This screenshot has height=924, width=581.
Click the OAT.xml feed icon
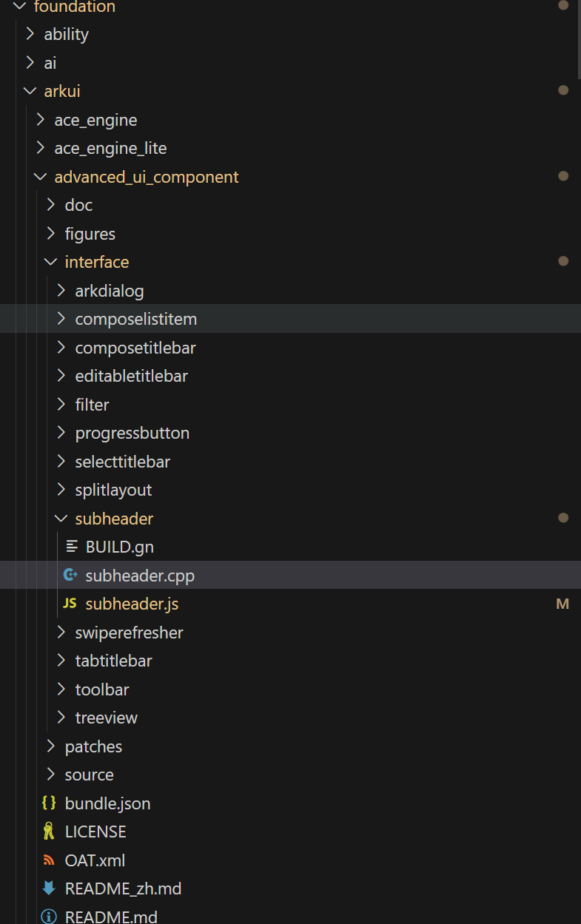[50, 860]
